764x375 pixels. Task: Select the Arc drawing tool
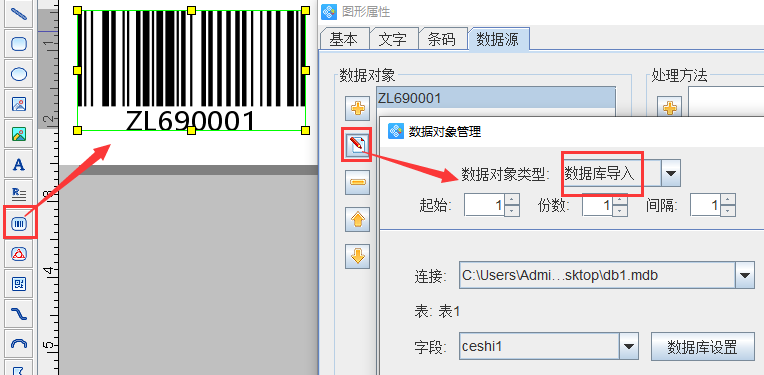19,344
